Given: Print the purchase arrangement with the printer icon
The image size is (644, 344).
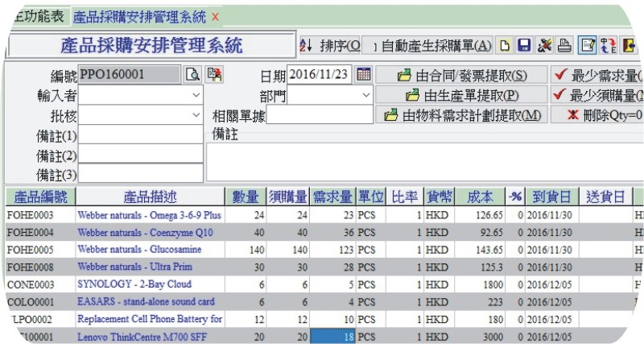Looking at the screenshot, I should 564,46.
